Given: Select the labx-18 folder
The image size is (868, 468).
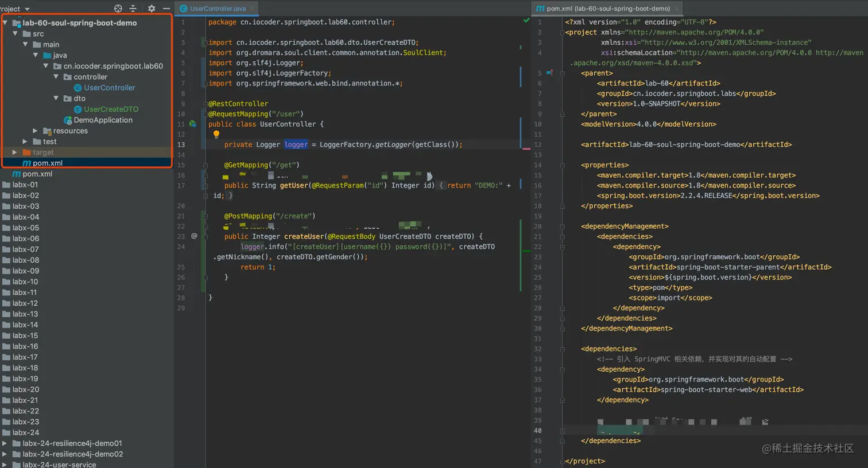Looking at the screenshot, I should pos(25,368).
